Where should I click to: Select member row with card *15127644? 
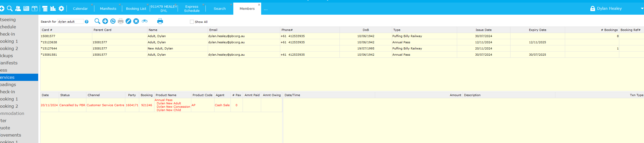click(x=342, y=48)
